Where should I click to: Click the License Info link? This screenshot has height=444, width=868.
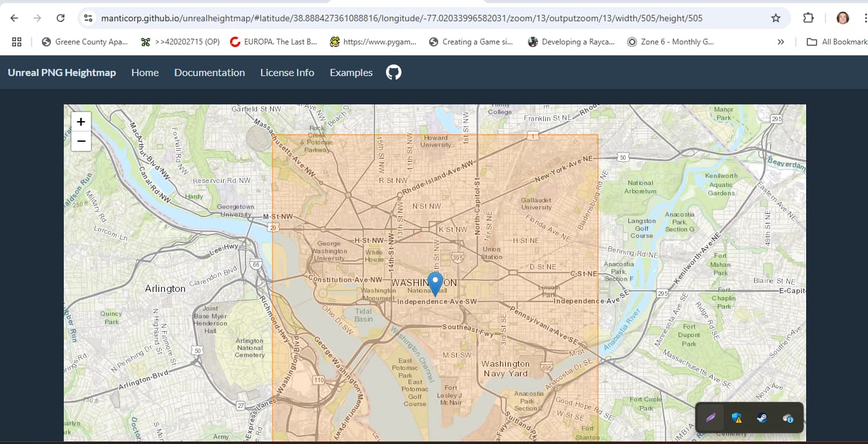pos(287,72)
